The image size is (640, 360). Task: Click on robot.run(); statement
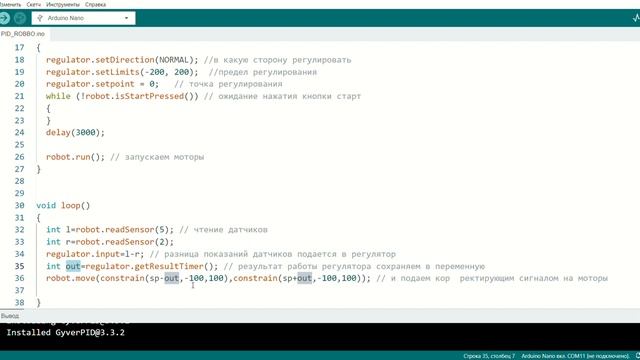[75, 157]
